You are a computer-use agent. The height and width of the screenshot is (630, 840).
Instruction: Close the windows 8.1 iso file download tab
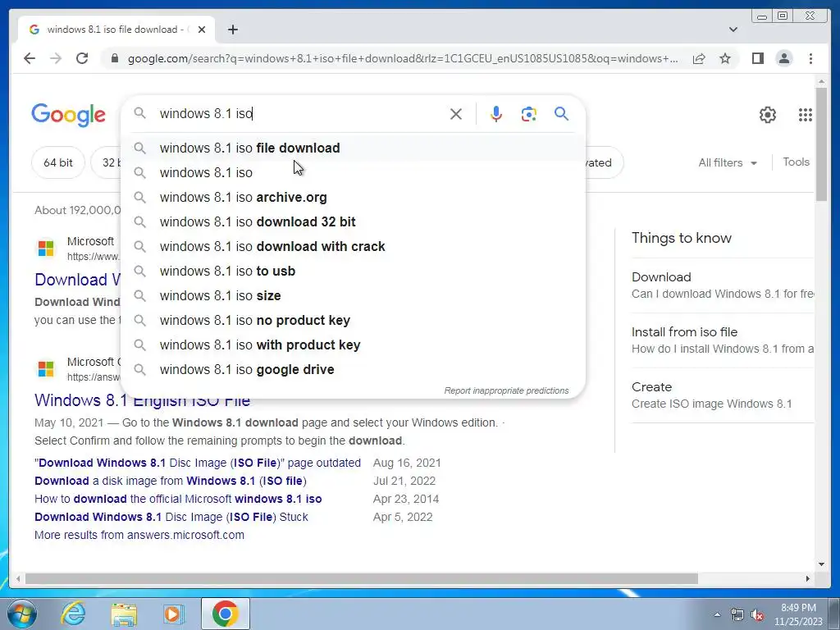[202, 30]
